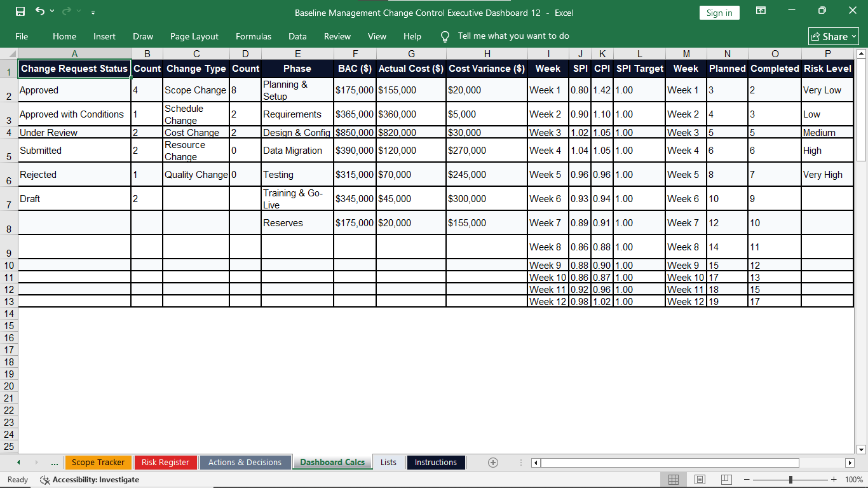This screenshot has height=488, width=868.
Task: Select column A header
Action: pos(74,54)
